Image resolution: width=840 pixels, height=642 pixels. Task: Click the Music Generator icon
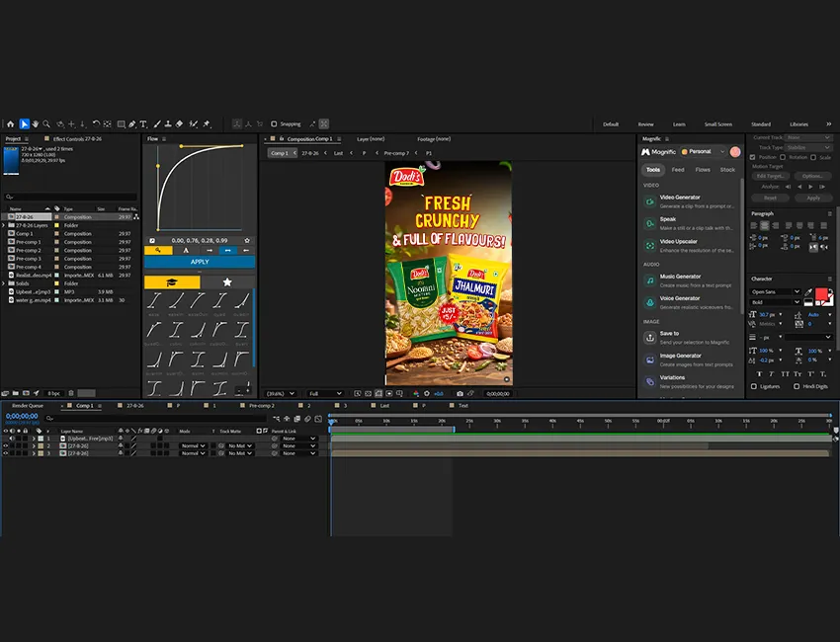[x=650, y=281]
